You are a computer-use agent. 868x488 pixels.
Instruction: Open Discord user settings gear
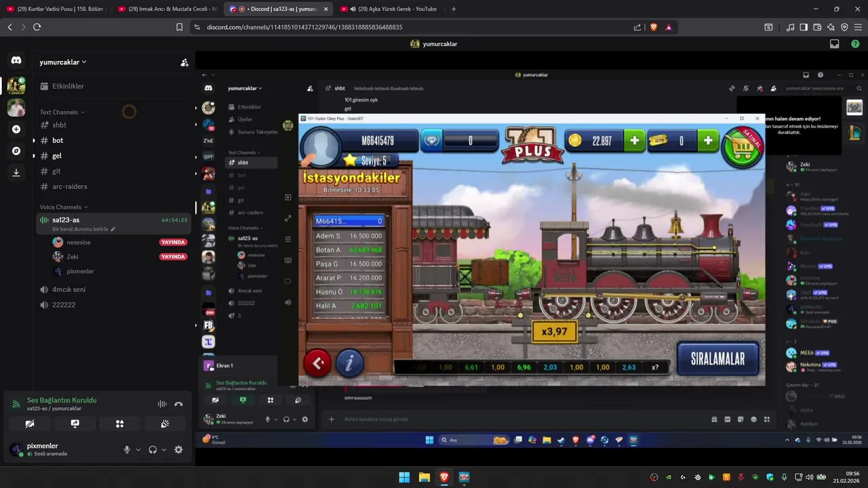178,449
